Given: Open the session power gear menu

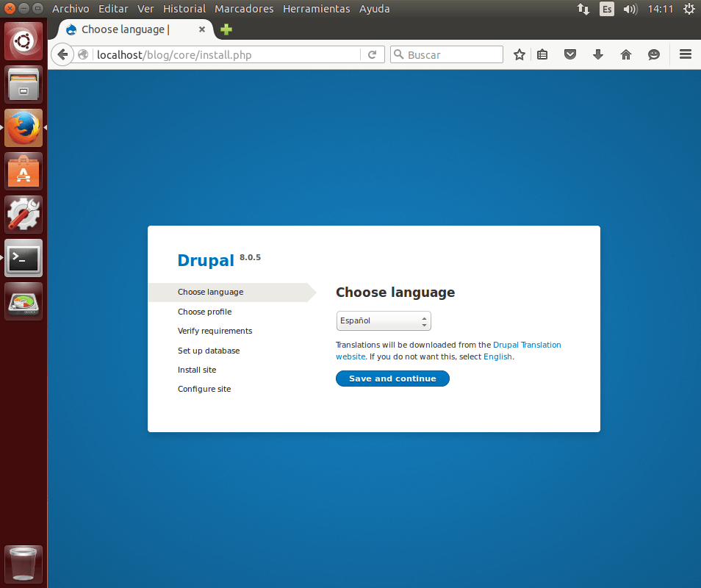Looking at the screenshot, I should click(x=689, y=9).
